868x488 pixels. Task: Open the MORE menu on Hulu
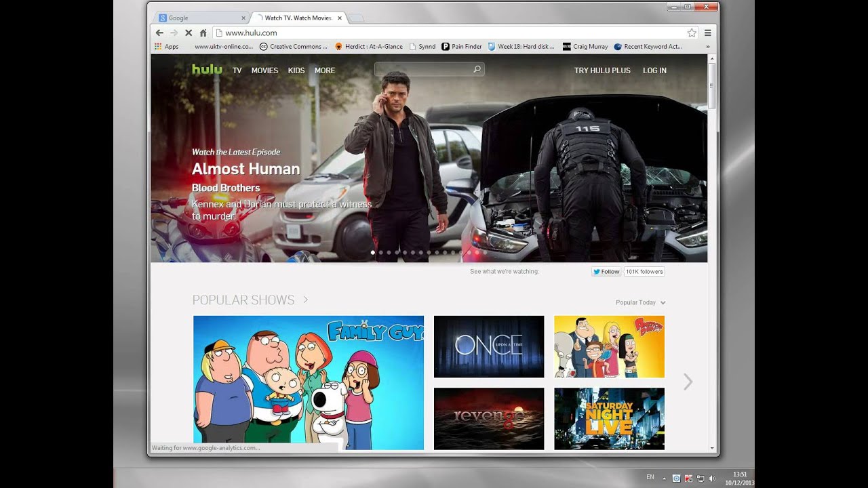pyautogui.click(x=325, y=70)
